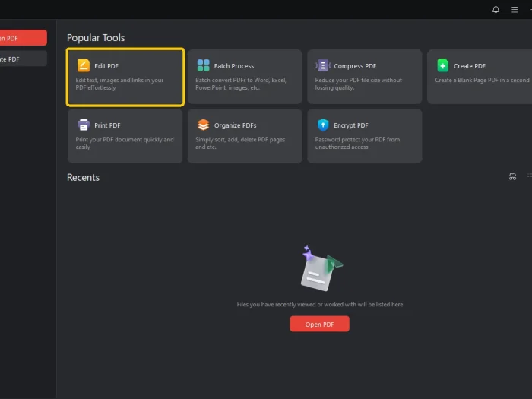The width and height of the screenshot is (532, 399).
Task: Click the green Create PDF plus icon
Action: (443, 65)
